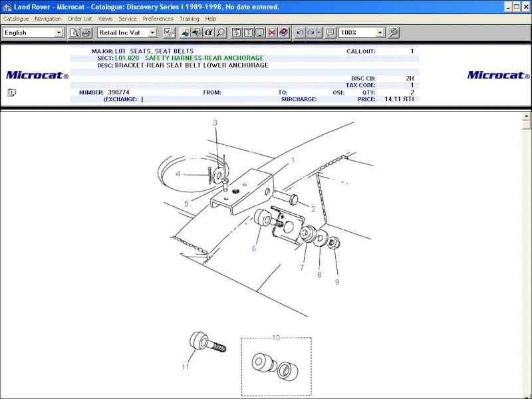Image resolution: width=532 pixels, height=399 pixels.
Task: Select callout 6 on the diagram
Action: (x=254, y=248)
